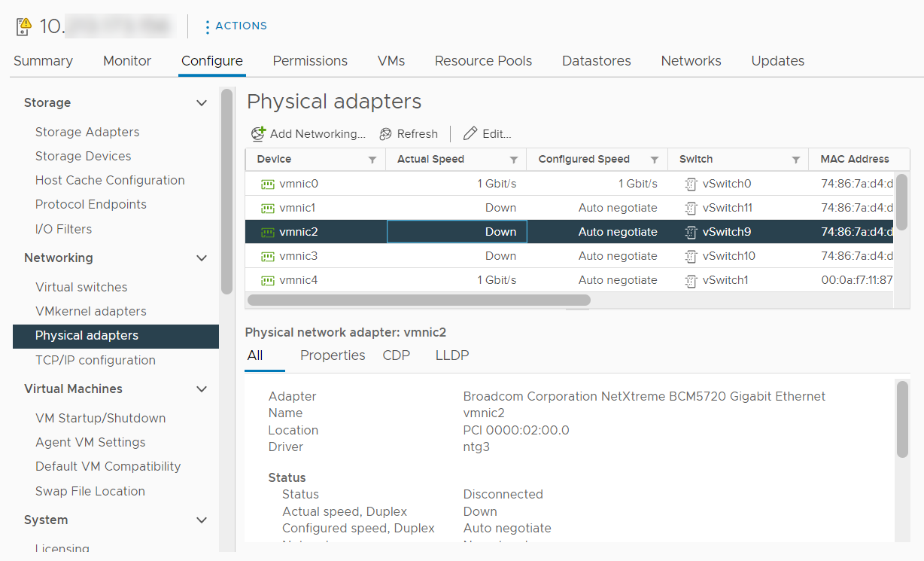This screenshot has height=561, width=924.
Task: Show the Properties tab for vmnic2
Action: pyautogui.click(x=333, y=355)
